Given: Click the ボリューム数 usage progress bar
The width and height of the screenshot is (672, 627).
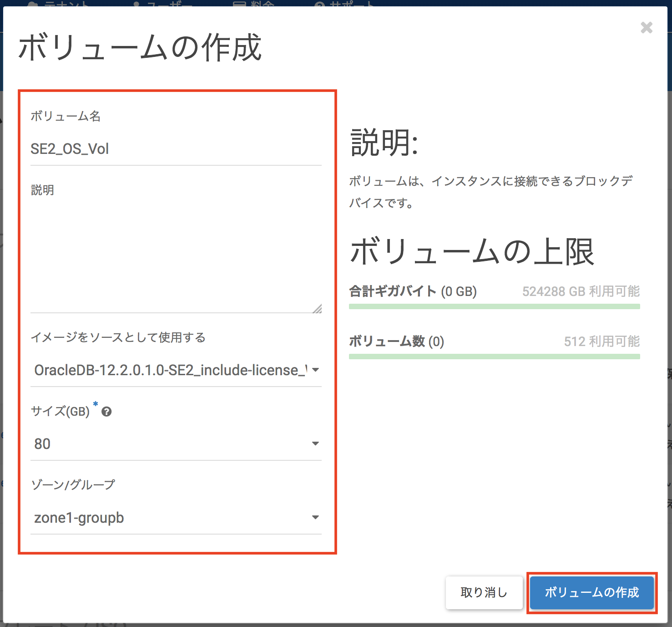Looking at the screenshot, I should 494,357.
